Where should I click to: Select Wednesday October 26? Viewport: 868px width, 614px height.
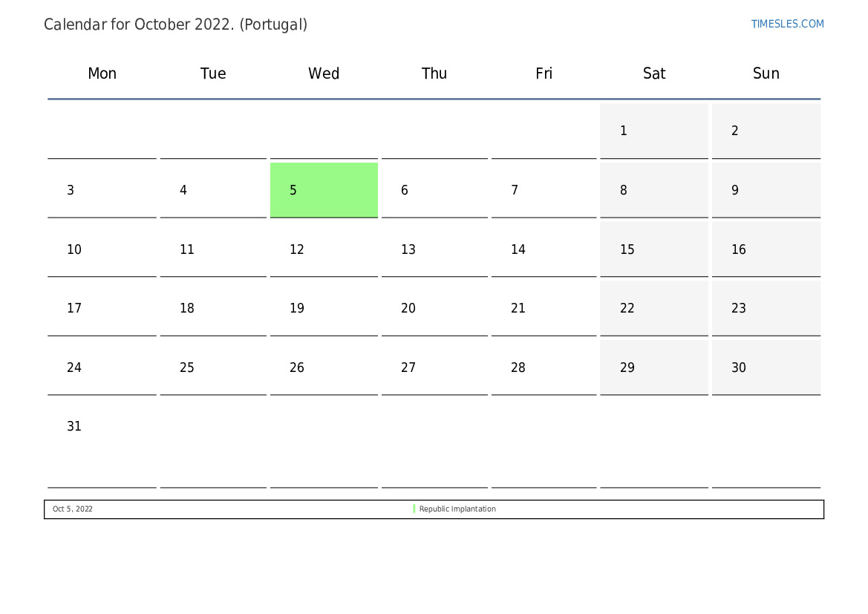[324, 368]
